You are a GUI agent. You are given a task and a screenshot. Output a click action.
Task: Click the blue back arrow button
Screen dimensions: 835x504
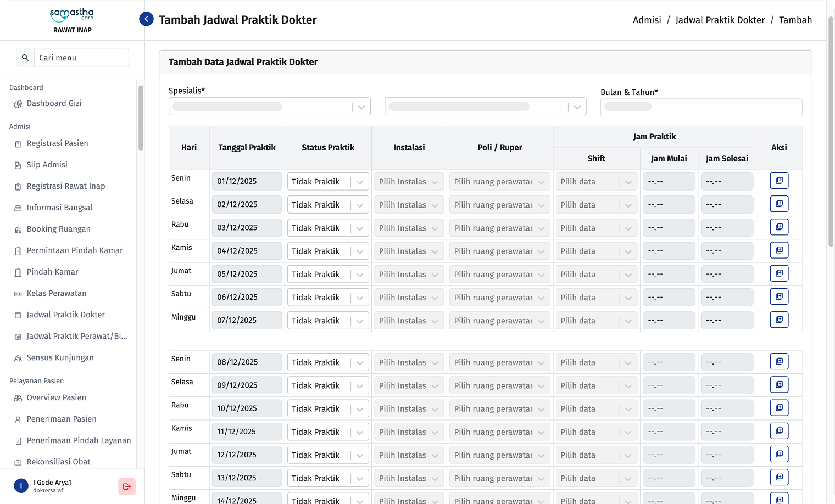[x=146, y=19]
